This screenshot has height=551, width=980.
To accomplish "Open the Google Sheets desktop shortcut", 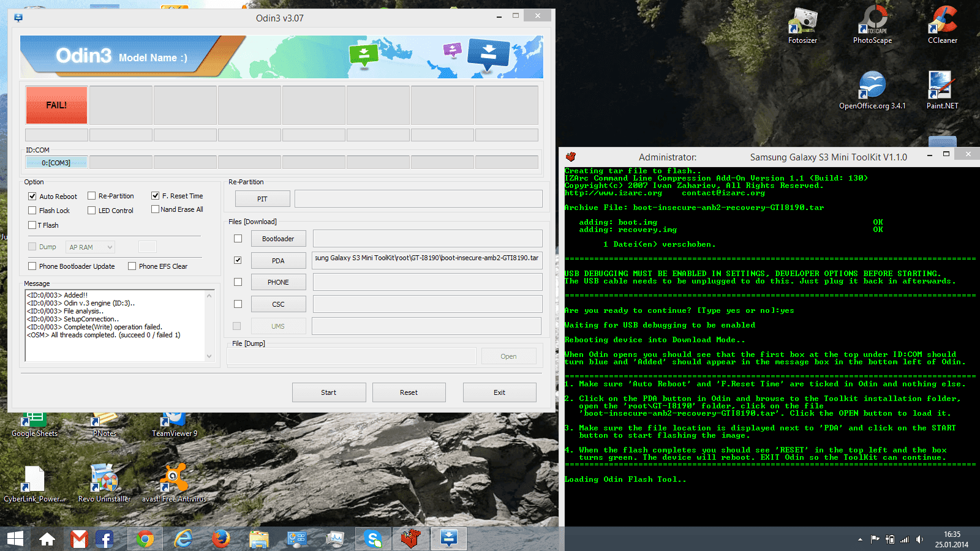I will tap(34, 425).
